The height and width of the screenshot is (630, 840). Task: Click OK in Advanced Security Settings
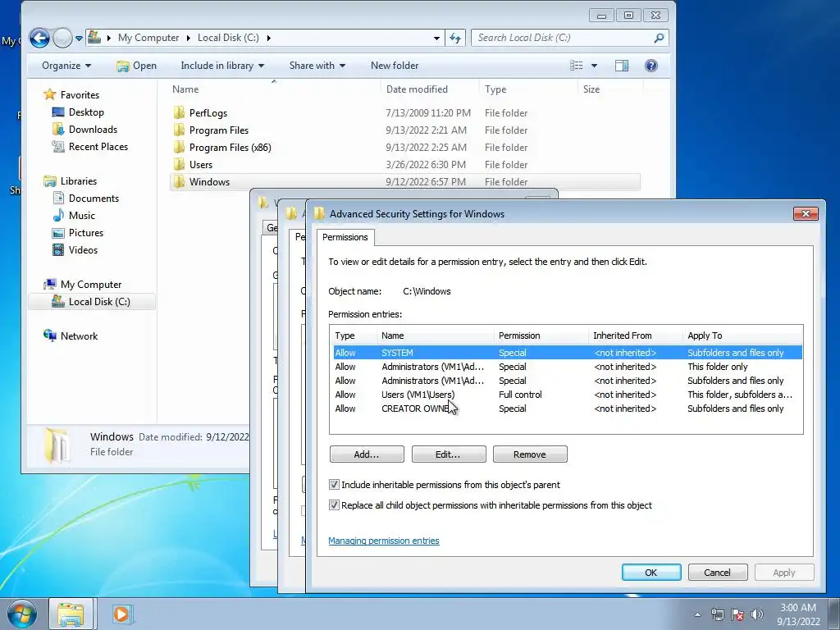651,573
